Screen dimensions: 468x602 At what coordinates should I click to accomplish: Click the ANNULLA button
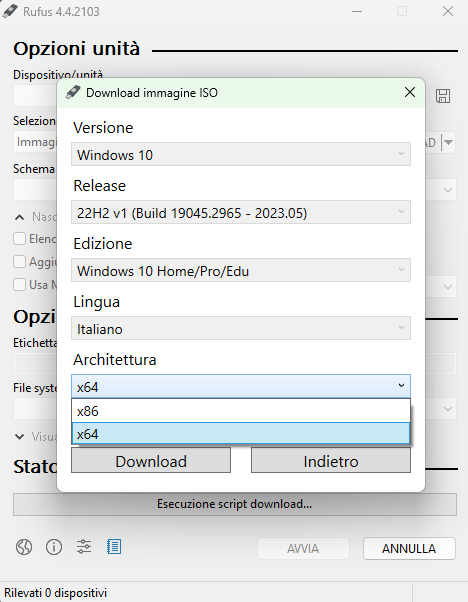409,548
